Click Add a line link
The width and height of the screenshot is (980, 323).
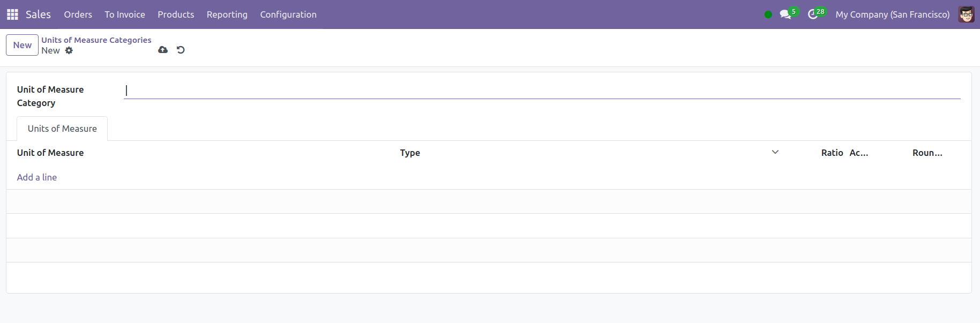click(37, 177)
